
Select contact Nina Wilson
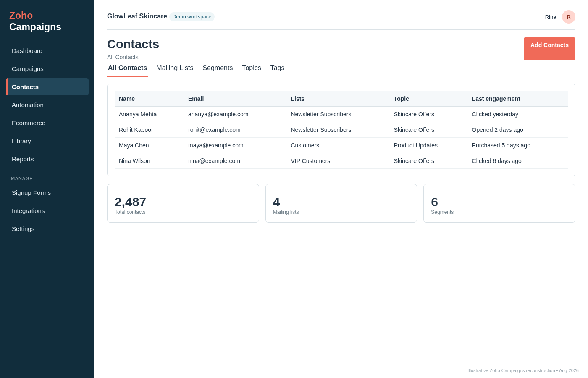(x=134, y=161)
